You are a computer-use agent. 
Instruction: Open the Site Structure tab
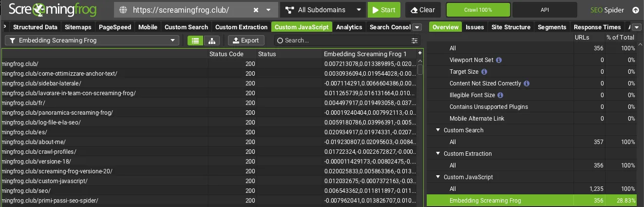(x=511, y=27)
